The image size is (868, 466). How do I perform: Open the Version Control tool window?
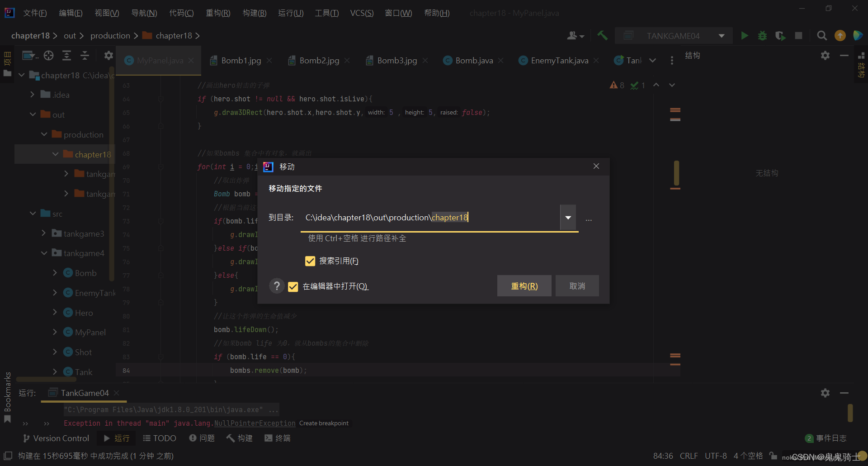click(x=56, y=438)
